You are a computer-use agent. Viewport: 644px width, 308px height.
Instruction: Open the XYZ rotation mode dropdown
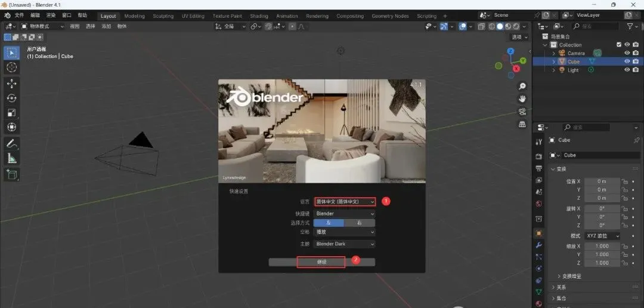(602, 236)
